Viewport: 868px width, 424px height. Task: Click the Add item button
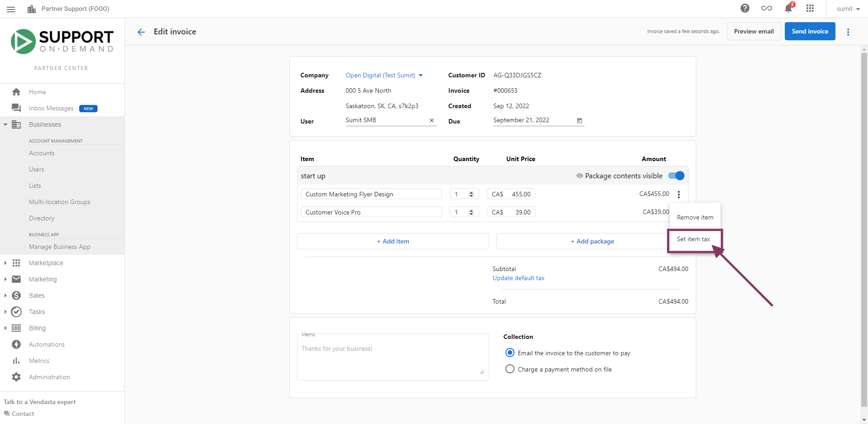[x=393, y=241]
